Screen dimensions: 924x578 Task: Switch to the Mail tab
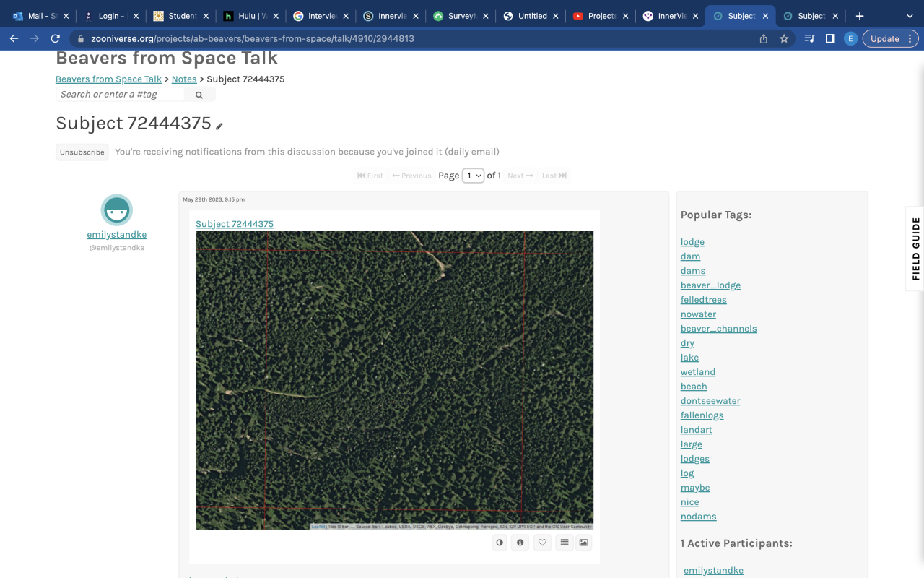point(39,16)
